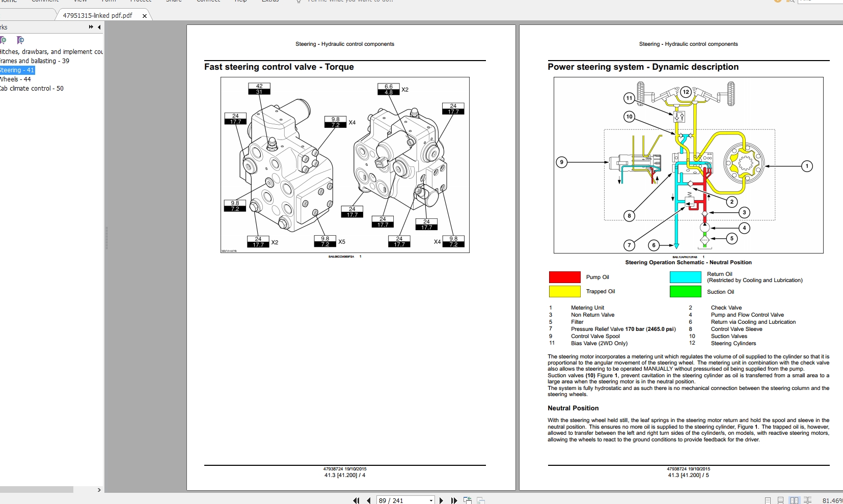Go to the next page
Image resolution: width=843 pixels, height=504 pixels.
[441, 500]
